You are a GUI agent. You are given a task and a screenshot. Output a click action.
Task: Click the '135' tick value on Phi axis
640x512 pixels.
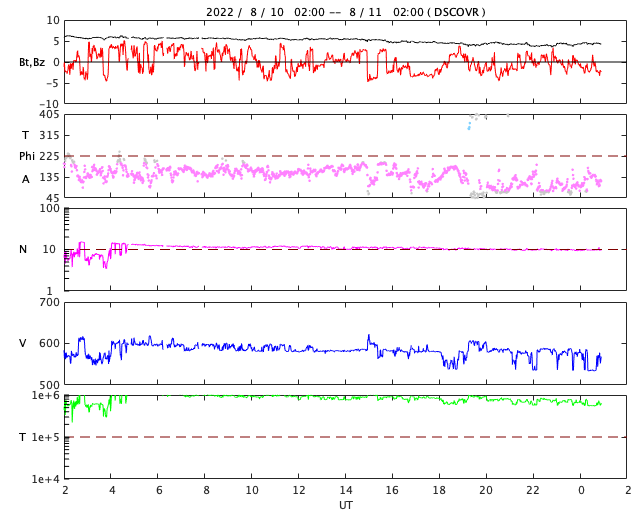click(x=49, y=177)
